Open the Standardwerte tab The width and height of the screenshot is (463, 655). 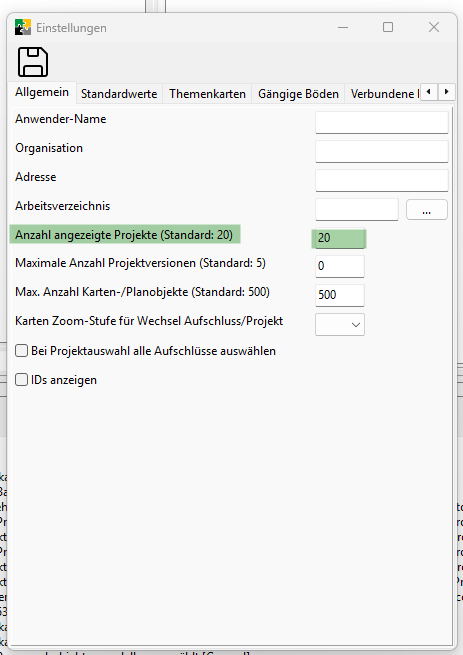click(x=119, y=94)
